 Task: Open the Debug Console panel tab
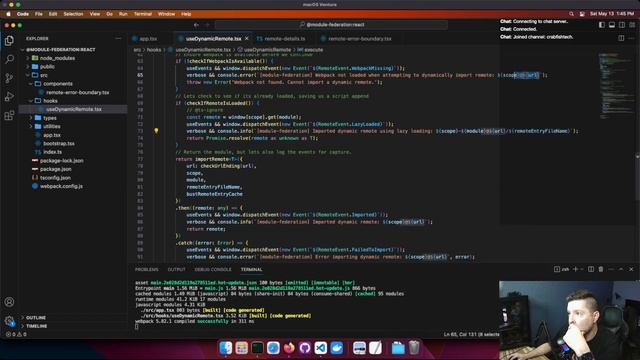(213, 269)
